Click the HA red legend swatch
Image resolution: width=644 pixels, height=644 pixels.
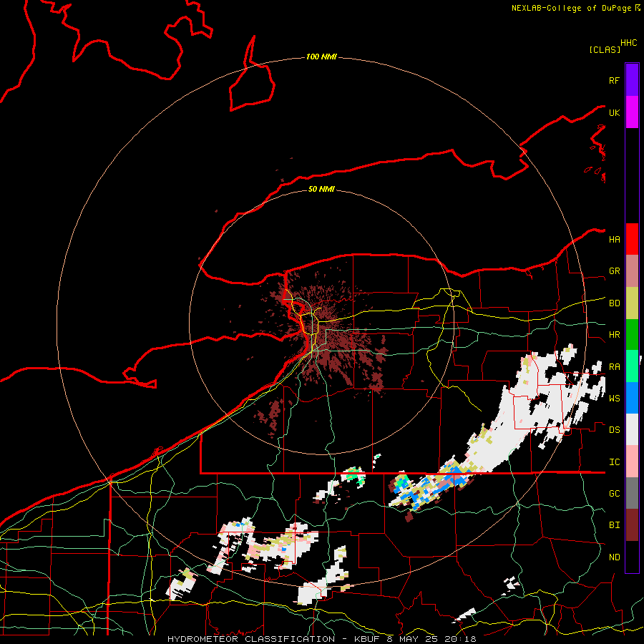click(632, 239)
